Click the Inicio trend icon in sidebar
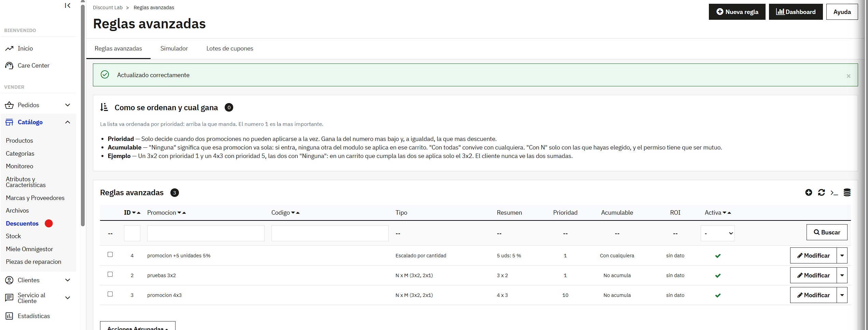 9,48
